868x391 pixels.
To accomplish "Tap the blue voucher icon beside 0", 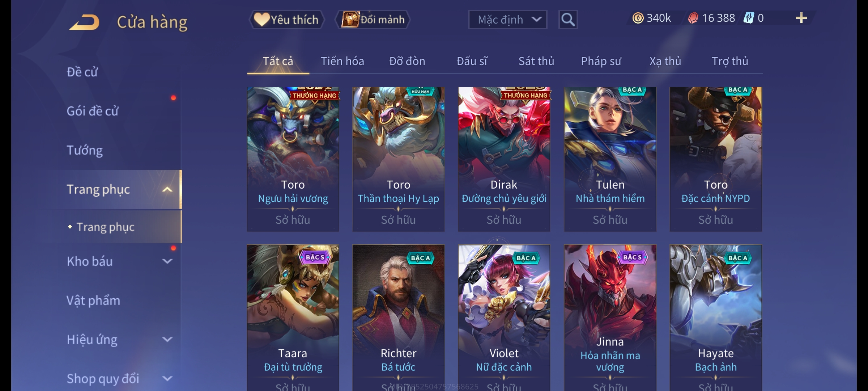I will click(748, 18).
